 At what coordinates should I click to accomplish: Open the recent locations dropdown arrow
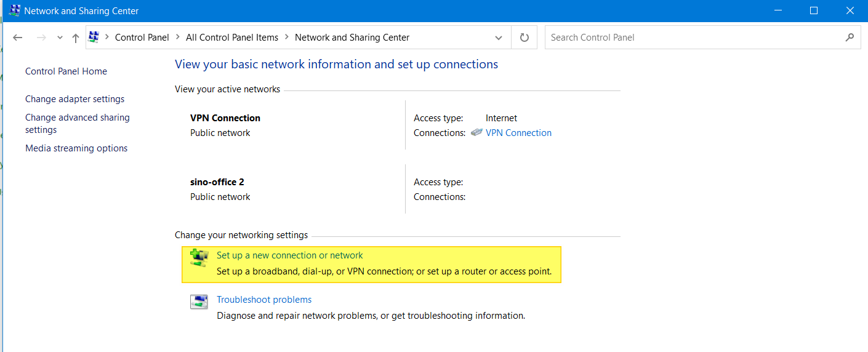tap(60, 38)
